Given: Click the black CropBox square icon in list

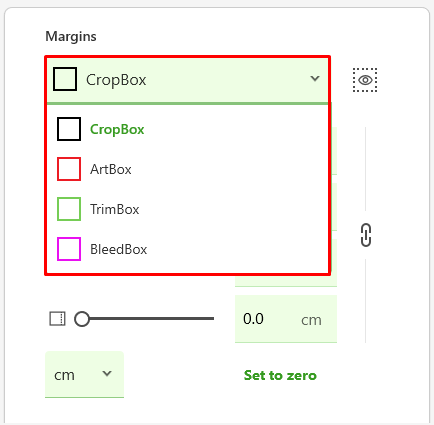Looking at the screenshot, I should click(x=69, y=129).
